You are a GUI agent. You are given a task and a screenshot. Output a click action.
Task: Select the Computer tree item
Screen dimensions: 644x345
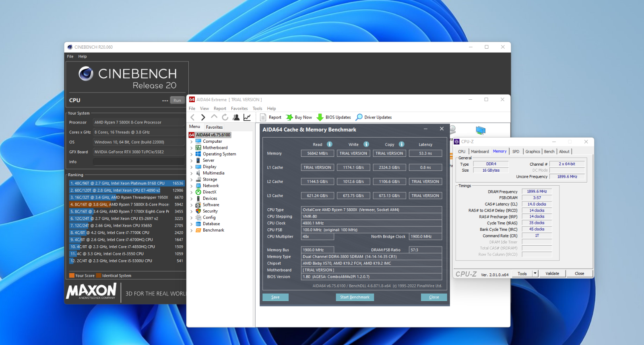(x=212, y=141)
